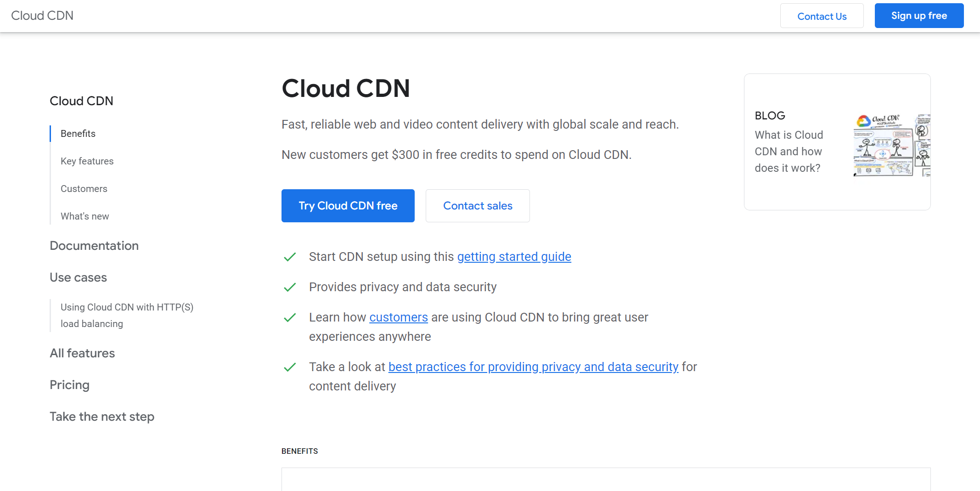Go to Pricing in the sidebar
This screenshot has height=491, width=980.
(69, 385)
